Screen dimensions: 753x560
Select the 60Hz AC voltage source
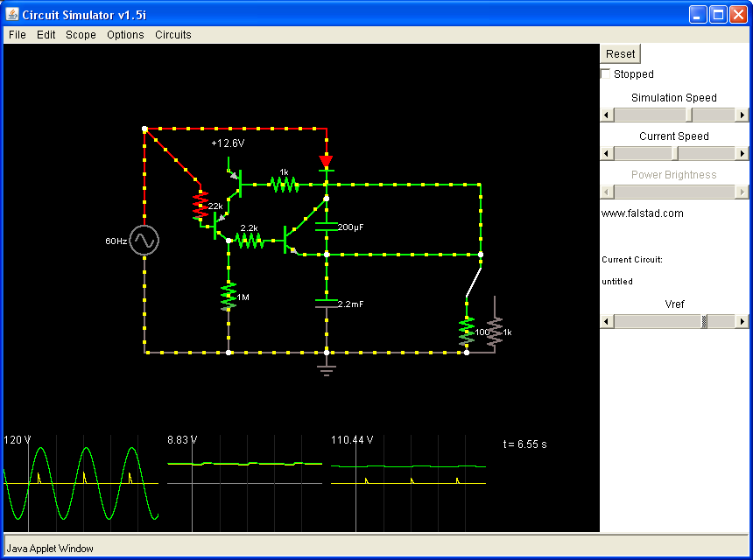click(x=144, y=240)
